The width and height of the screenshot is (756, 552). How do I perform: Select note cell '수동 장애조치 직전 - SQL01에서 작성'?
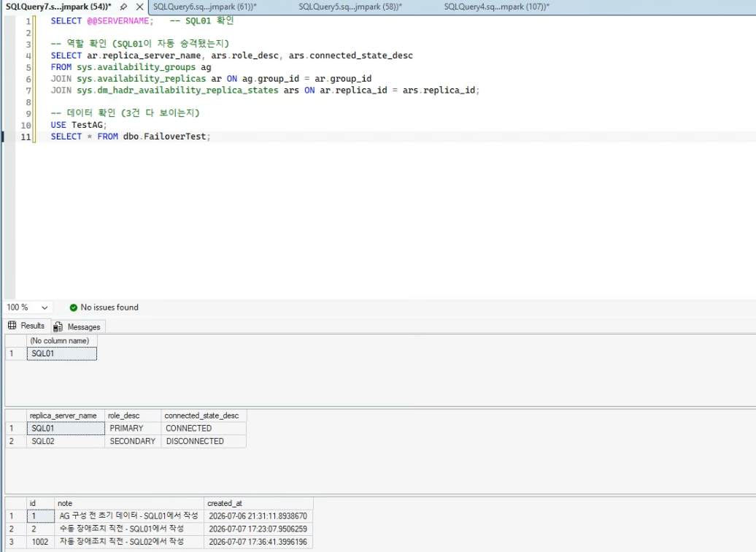pyautogui.click(x=129, y=529)
